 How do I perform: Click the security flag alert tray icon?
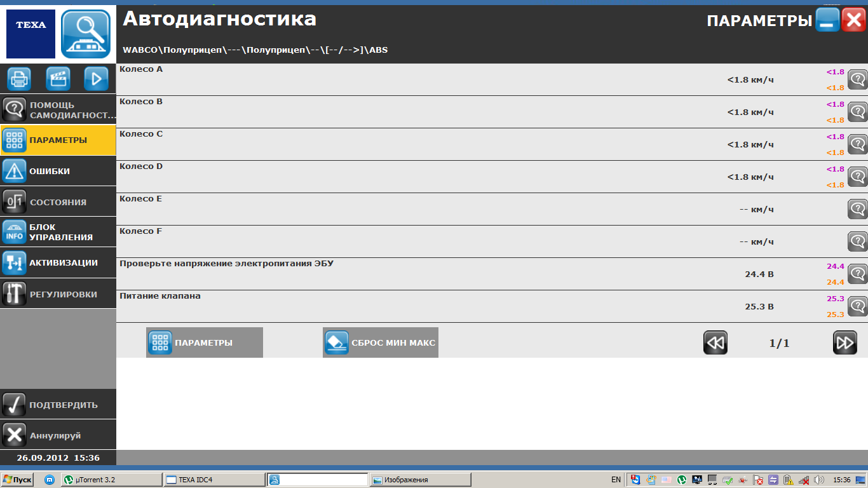[x=758, y=480]
